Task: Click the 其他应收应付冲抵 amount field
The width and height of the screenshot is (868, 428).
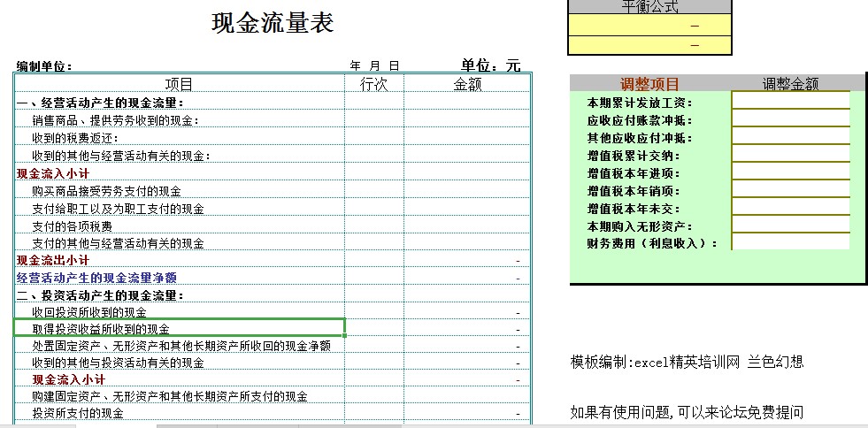Action: pos(790,135)
